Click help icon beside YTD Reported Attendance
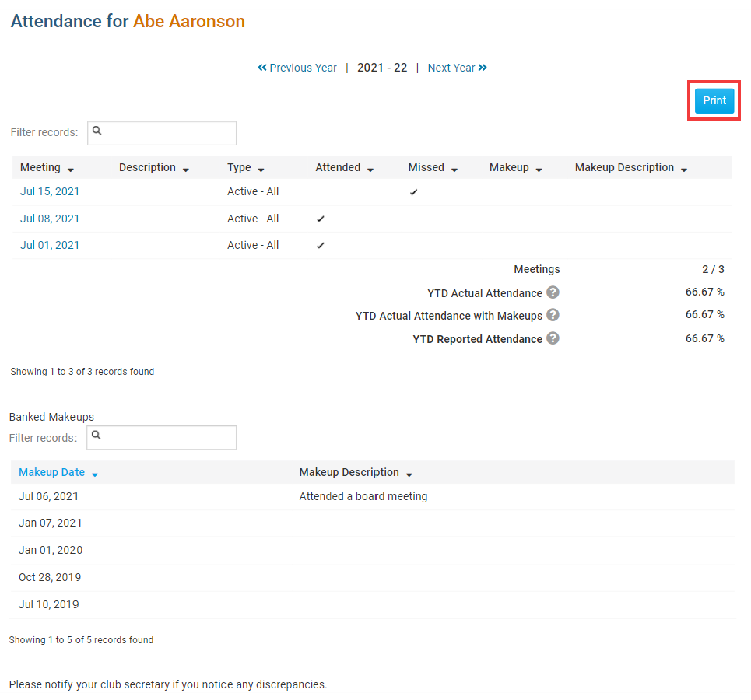Screen dimensions: 751x700 (553, 338)
